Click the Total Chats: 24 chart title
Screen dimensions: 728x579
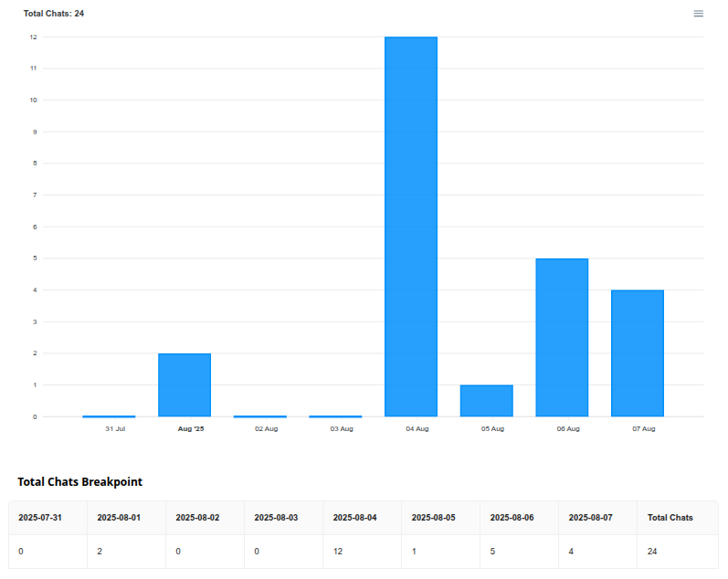tap(54, 14)
